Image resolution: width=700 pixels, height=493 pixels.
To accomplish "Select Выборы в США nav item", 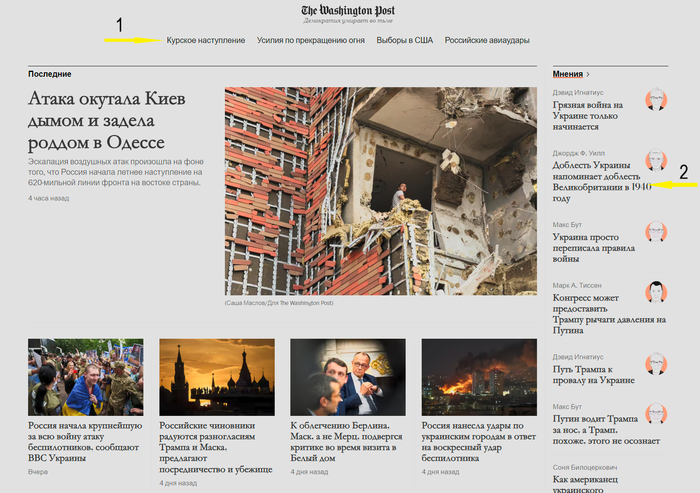I will [404, 40].
